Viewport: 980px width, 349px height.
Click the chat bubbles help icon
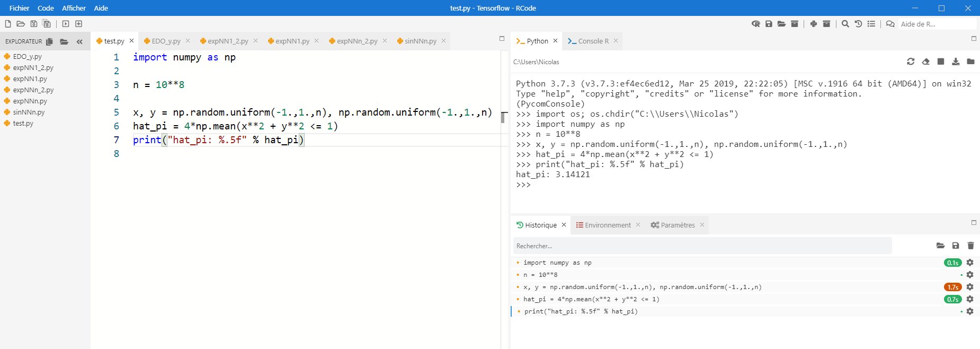tap(890, 24)
